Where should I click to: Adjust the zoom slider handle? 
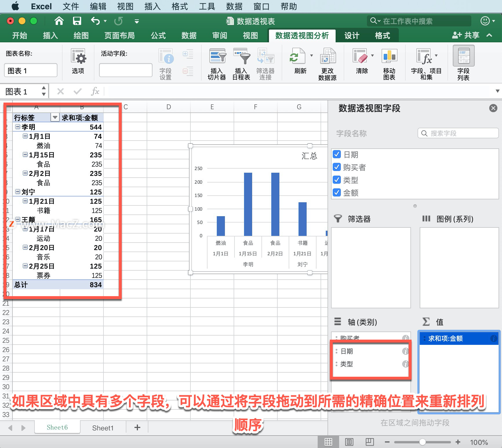coord(422,442)
